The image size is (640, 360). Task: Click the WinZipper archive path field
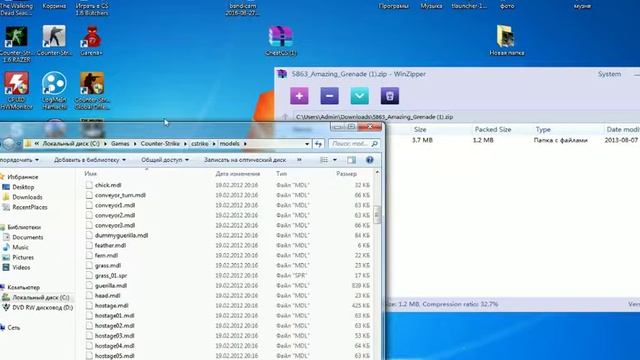465,117
